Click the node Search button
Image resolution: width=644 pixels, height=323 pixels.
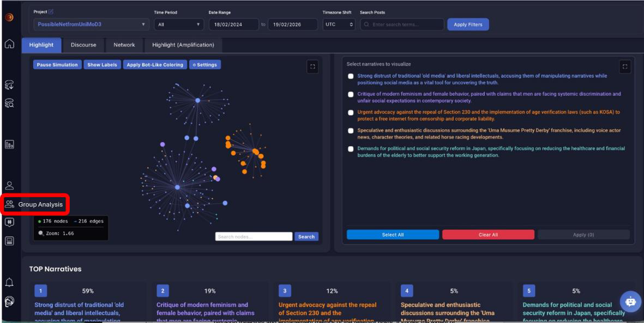coord(306,237)
